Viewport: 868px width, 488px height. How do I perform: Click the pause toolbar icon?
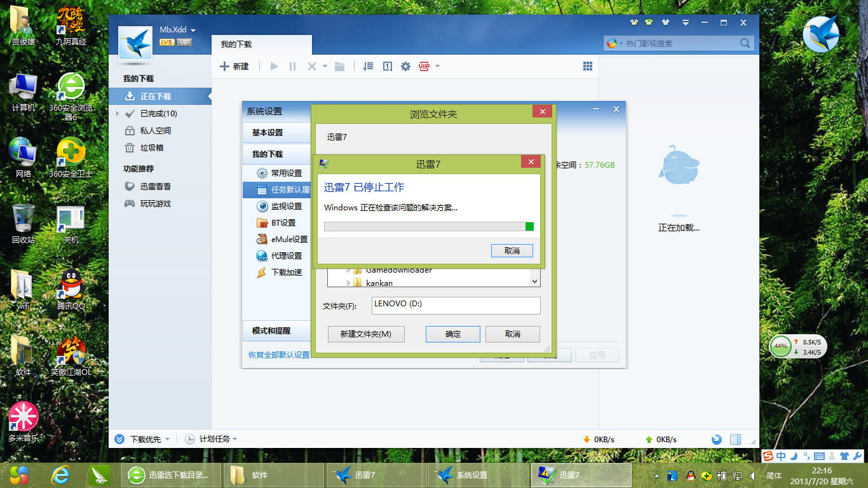pyautogui.click(x=293, y=66)
